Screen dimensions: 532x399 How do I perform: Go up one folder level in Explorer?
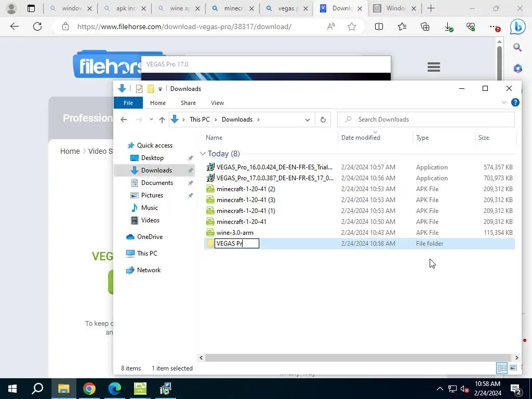tap(162, 119)
